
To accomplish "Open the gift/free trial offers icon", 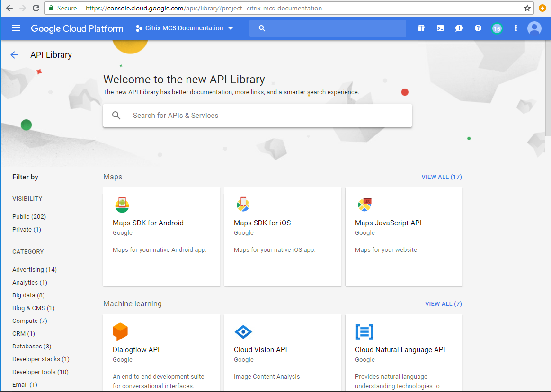I will (x=421, y=28).
